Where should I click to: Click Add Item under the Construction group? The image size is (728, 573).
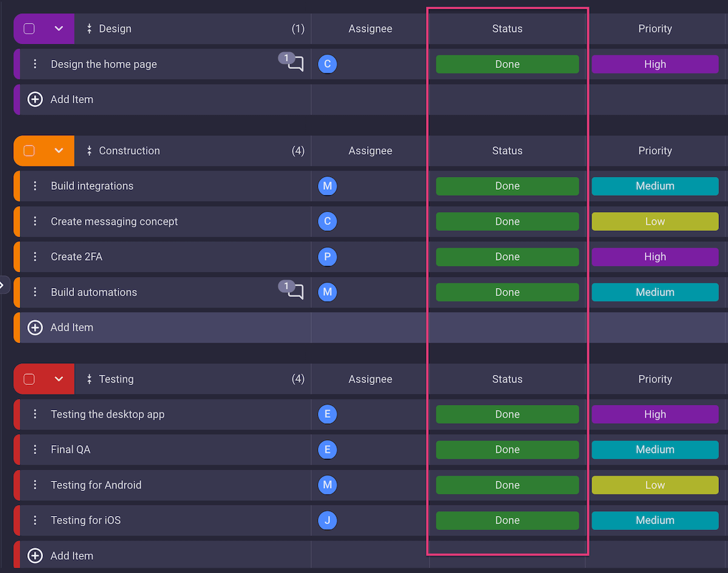pos(72,327)
